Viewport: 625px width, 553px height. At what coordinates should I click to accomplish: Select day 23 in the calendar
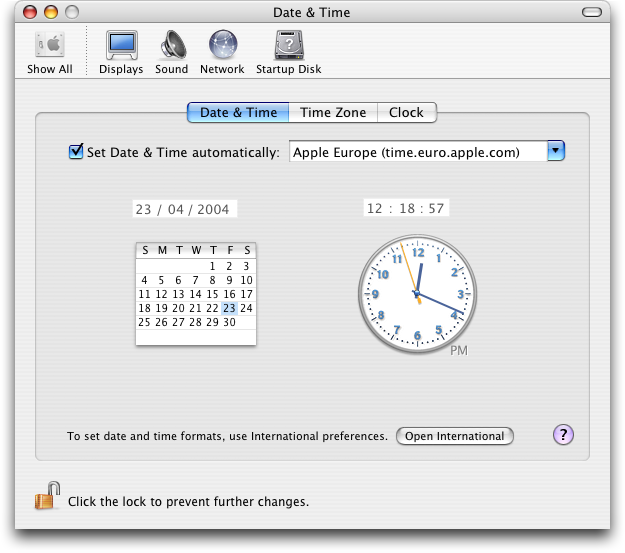tap(229, 308)
